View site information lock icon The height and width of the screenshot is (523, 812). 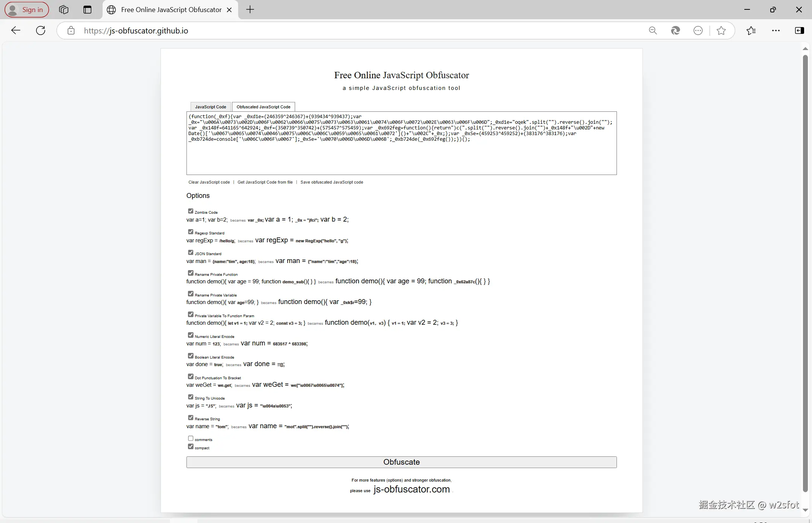71,30
